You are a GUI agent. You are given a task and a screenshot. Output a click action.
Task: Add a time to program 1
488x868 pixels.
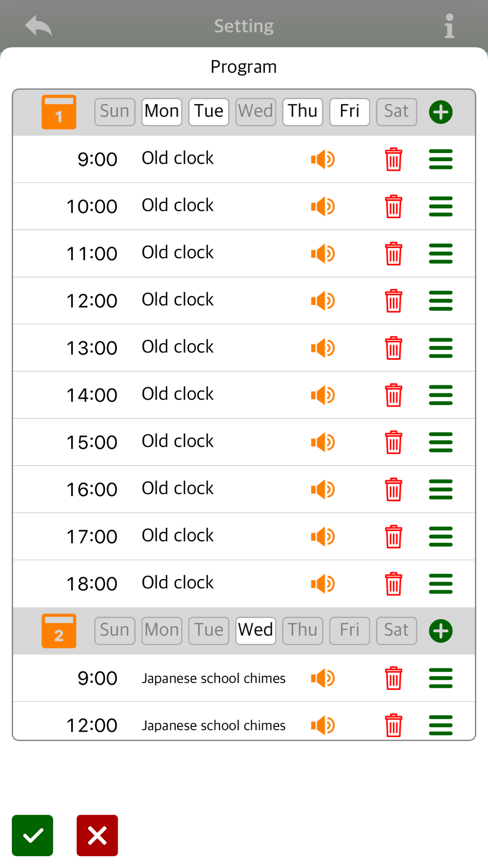pos(441,112)
